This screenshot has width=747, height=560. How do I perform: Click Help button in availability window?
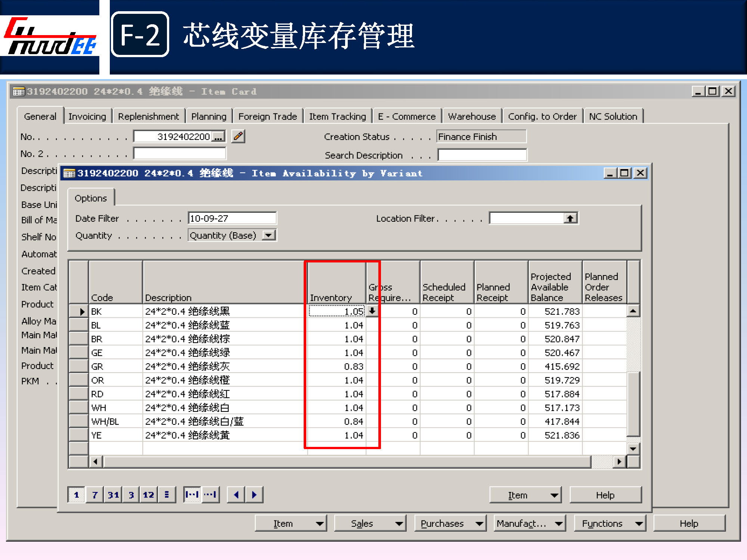[x=605, y=495]
